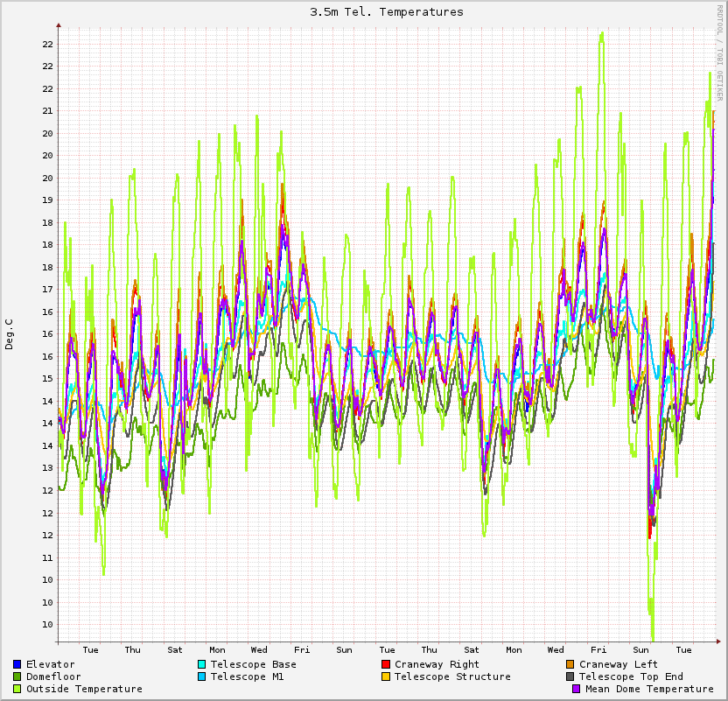
Task: Click the leftmost "Tue" x-axis label
Action: tap(90, 649)
